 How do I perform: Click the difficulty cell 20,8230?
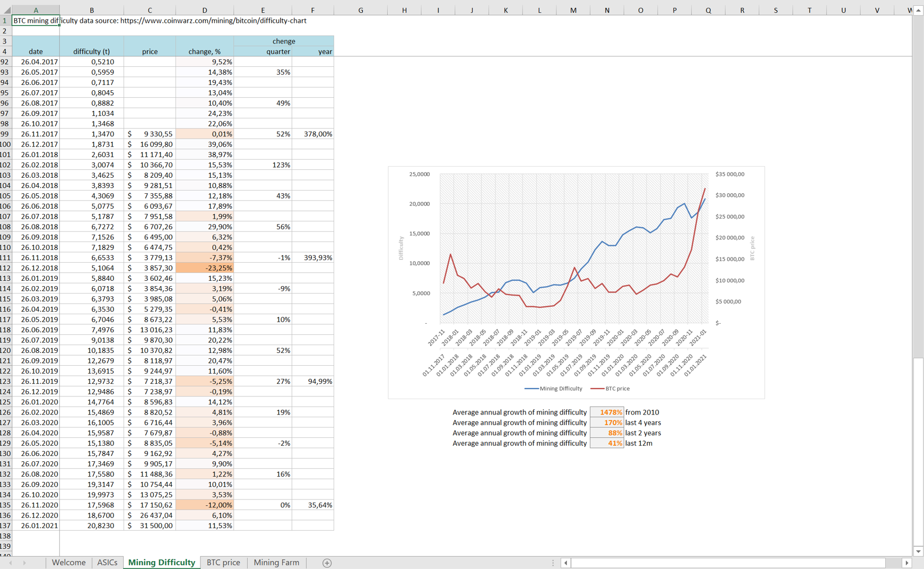(x=92, y=525)
